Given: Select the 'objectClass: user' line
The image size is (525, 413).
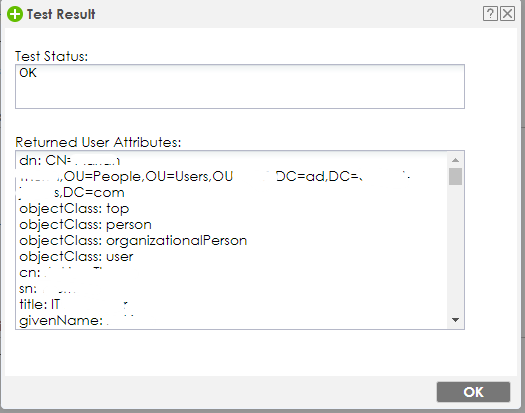Looking at the screenshot, I should [x=76, y=257].
